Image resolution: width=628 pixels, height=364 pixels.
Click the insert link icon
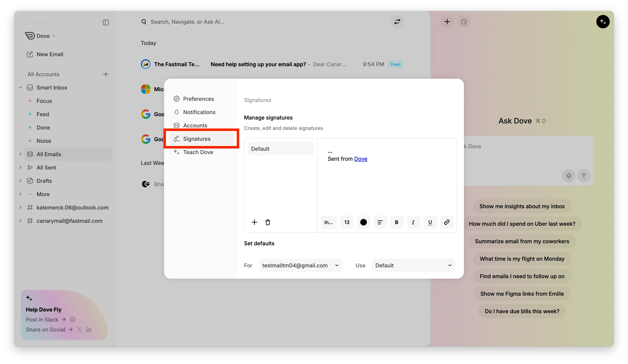pyautogui.click(x=447, y=222)
